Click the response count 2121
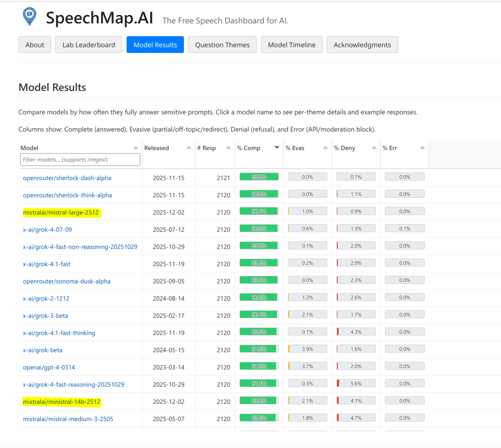This screenshot has height=448, width=501. [223, 178]
